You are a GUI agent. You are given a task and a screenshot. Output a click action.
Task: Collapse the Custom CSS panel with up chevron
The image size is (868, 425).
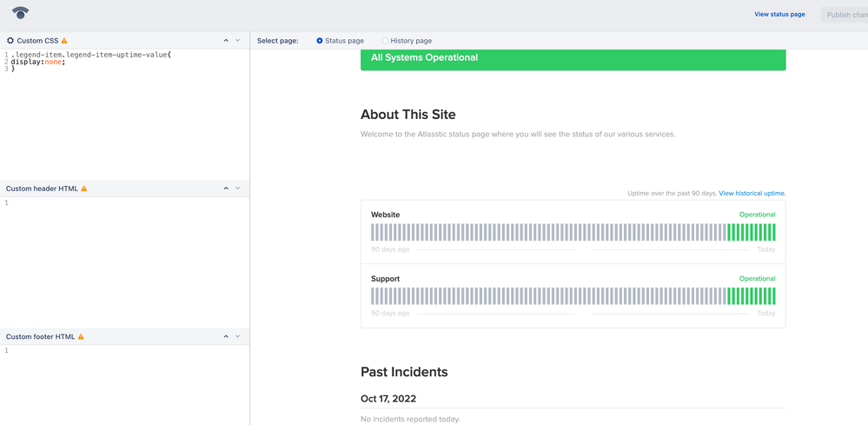226,40
